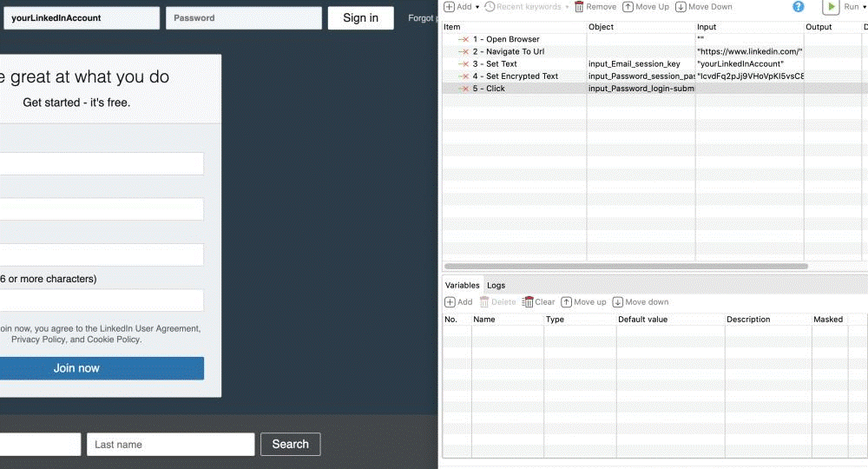Screen dimensions: 868x469
Task: Open the Add dropdown arrow in toolbar
Action: pyautogui.click(x=477, y=7)
